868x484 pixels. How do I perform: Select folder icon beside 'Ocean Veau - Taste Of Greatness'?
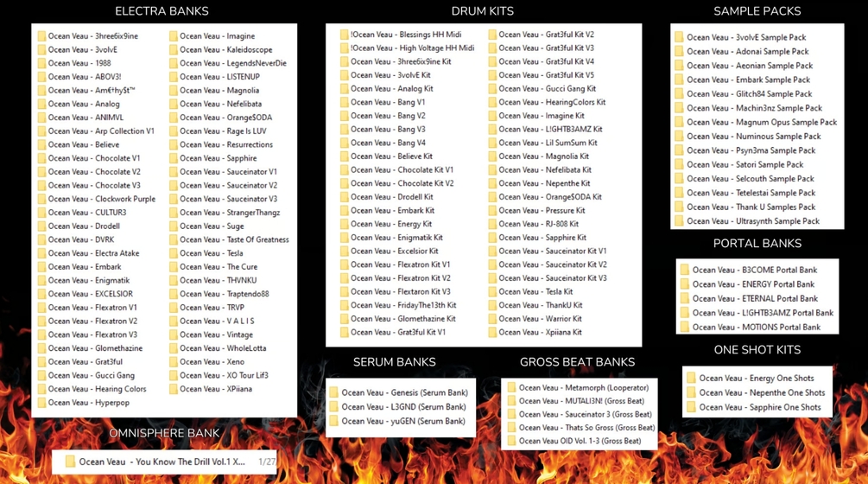174,239
